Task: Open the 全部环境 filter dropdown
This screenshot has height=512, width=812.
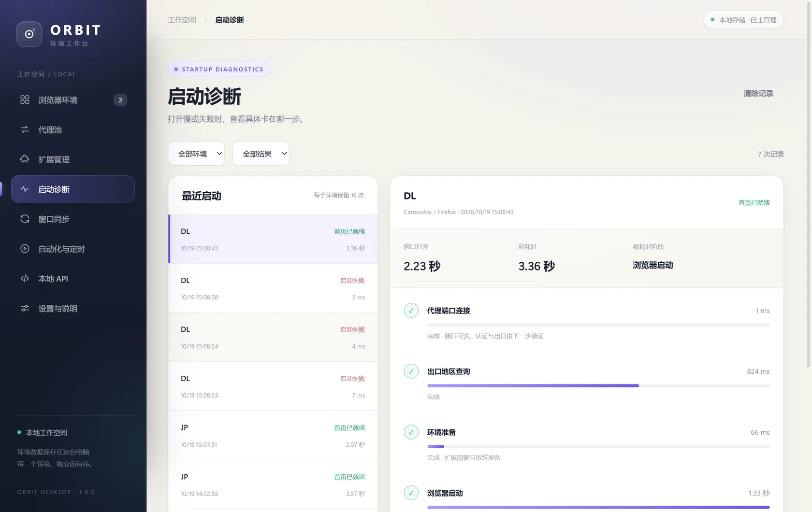Action: (196, 154)
